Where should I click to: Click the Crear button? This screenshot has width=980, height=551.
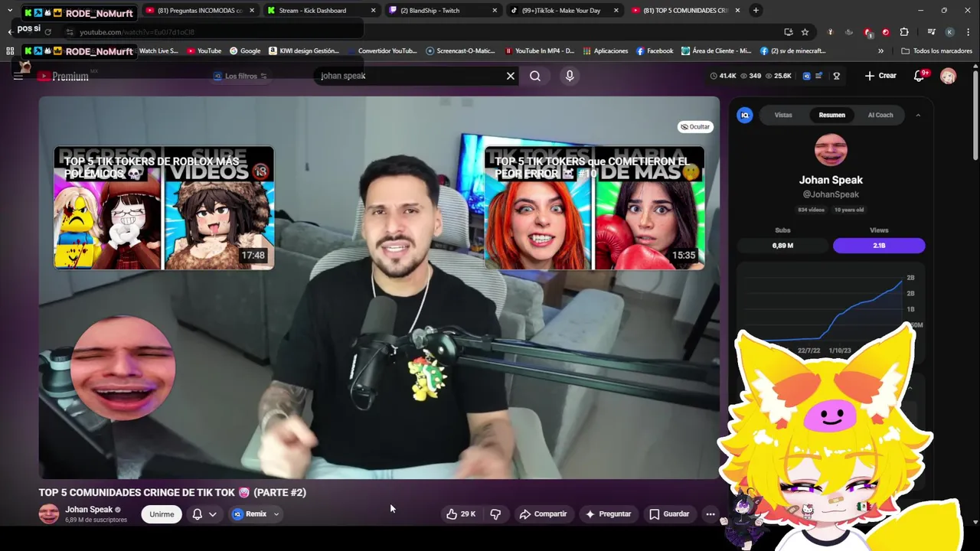880,76
